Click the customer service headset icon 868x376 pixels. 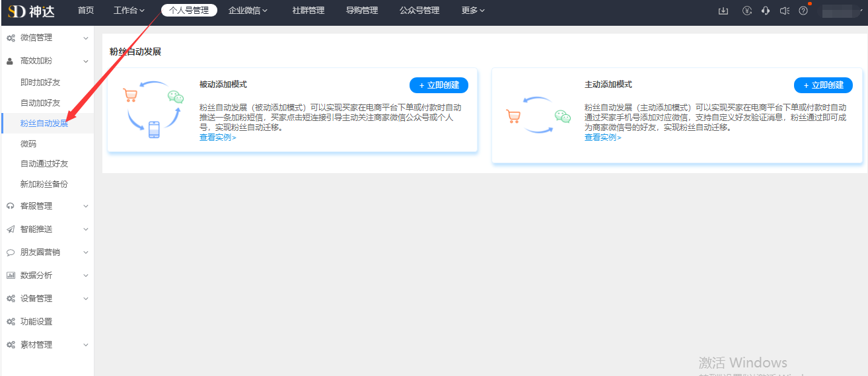click(x=766, y=11)
